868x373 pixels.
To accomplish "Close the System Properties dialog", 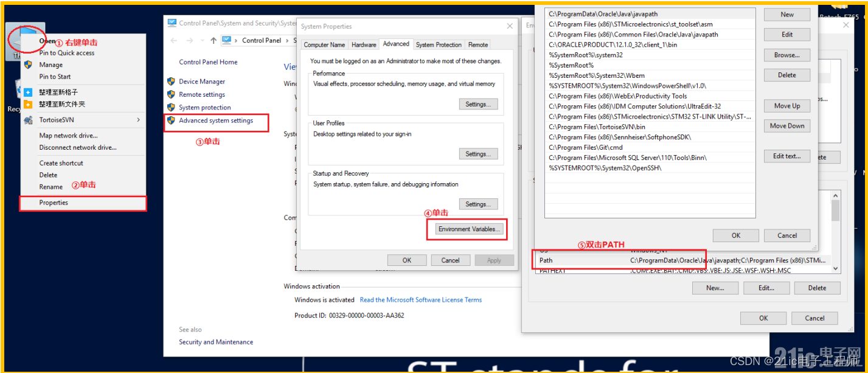I will [x=510, y=26].
